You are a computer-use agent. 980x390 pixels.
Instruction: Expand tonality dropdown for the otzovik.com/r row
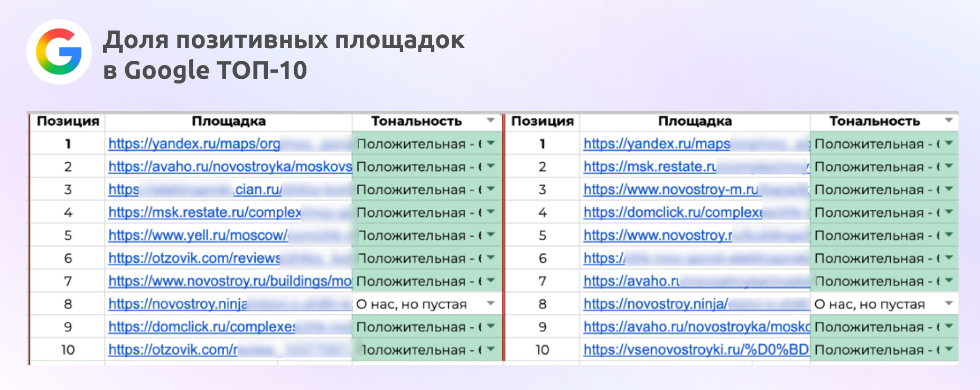(x=491, y=349)
